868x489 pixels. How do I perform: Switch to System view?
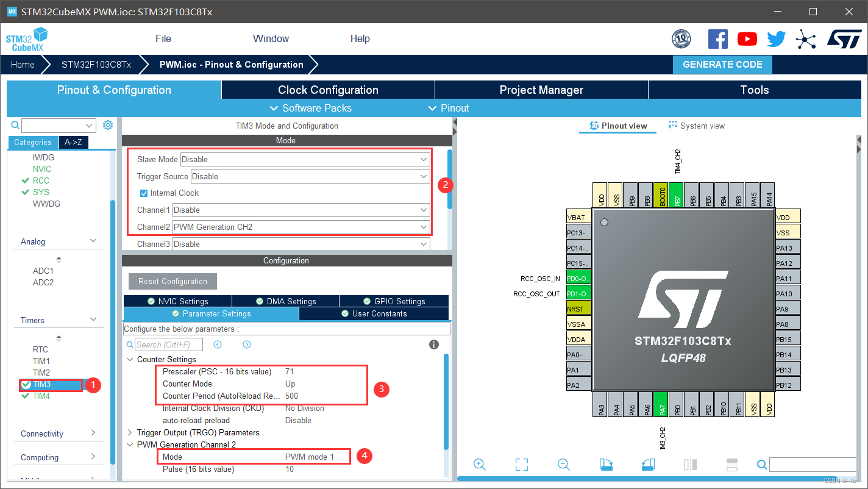[x=697, y=126]
